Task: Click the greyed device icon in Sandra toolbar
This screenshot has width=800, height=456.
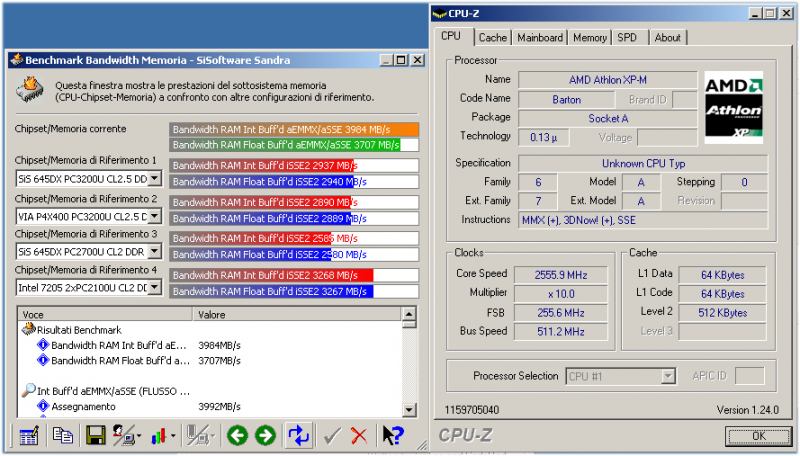Action: (x=197, y=436)
